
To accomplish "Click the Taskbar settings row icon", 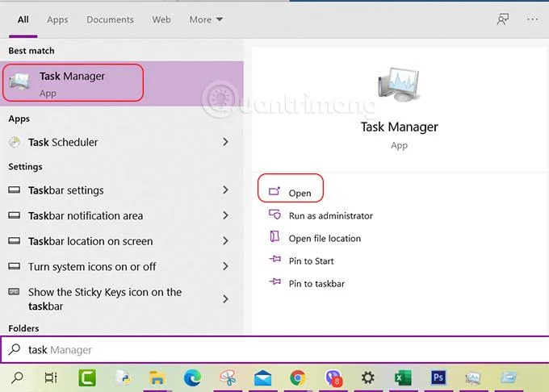I will [14, 190].
